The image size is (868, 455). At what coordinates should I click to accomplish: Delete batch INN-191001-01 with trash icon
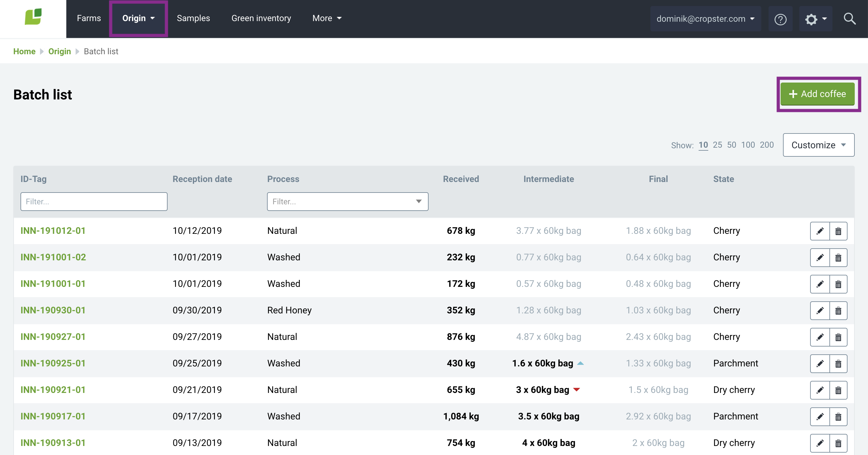[838, 284]
